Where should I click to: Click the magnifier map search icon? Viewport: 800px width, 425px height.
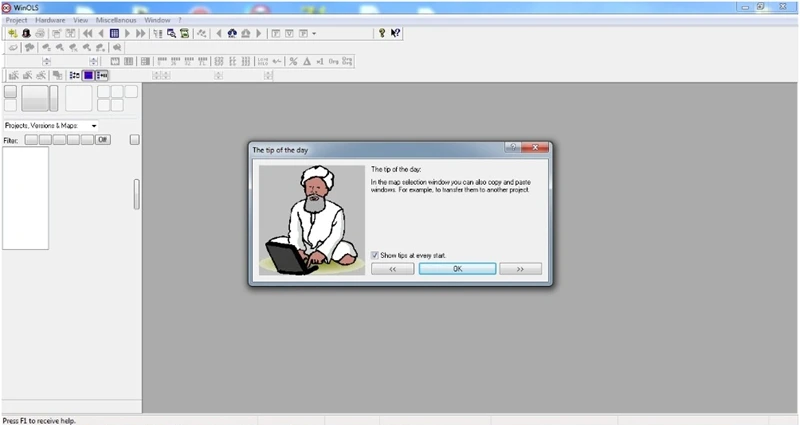(x=171, y=33)
